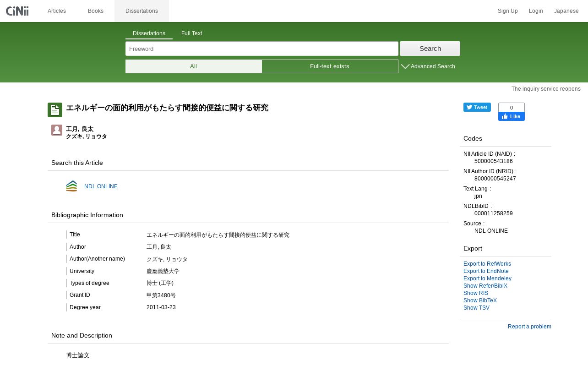The width and height of the screenshot is (588, 382).
Task: Click the Search this Article section heading
Action: (x=77, y=163)
